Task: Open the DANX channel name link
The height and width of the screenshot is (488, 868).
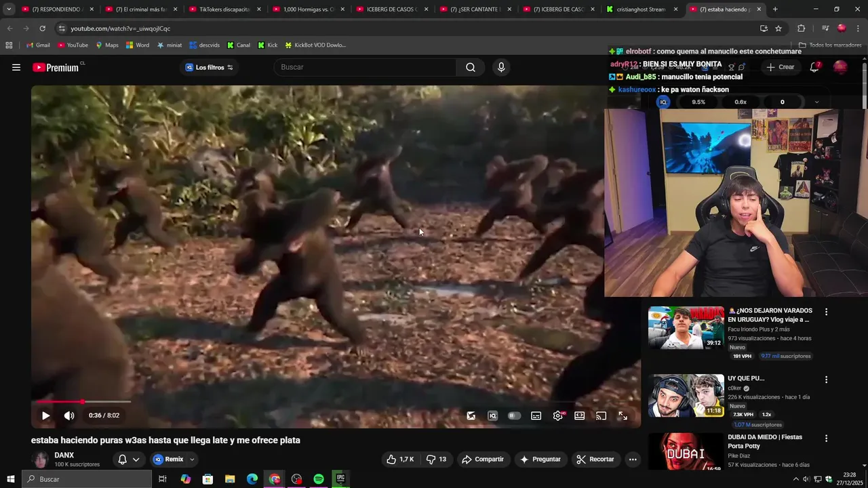Action: tap(64, 455)
